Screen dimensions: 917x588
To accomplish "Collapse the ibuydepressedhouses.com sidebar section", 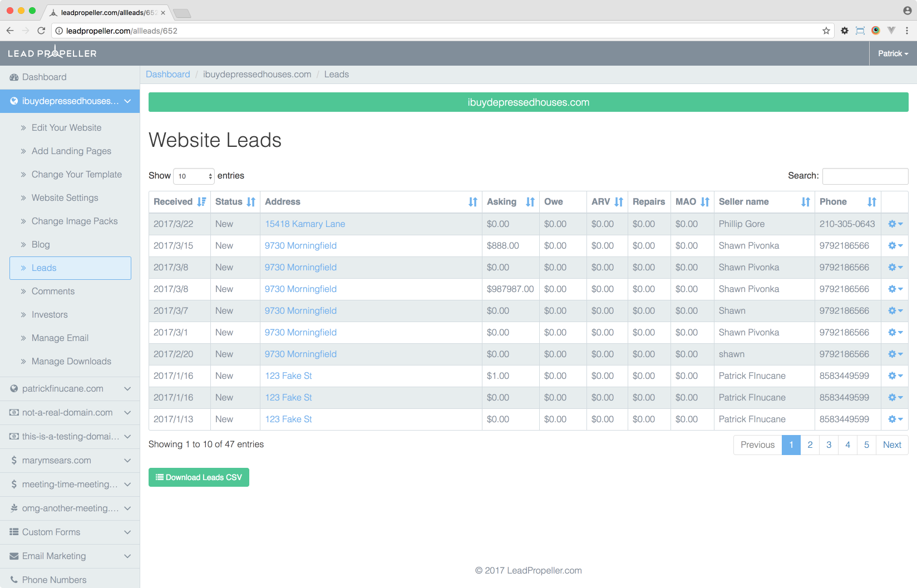I will pyautogui.click(x=128, y=101).
